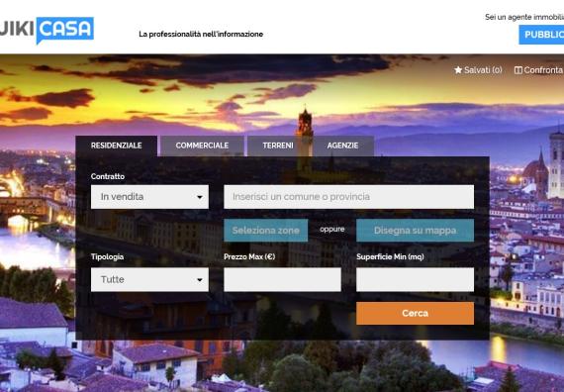The width and height of the screenshot is (564, 392).
Task: Focus the comune o provincia search field
Action: pyautogui.click(x=349, y=197)
